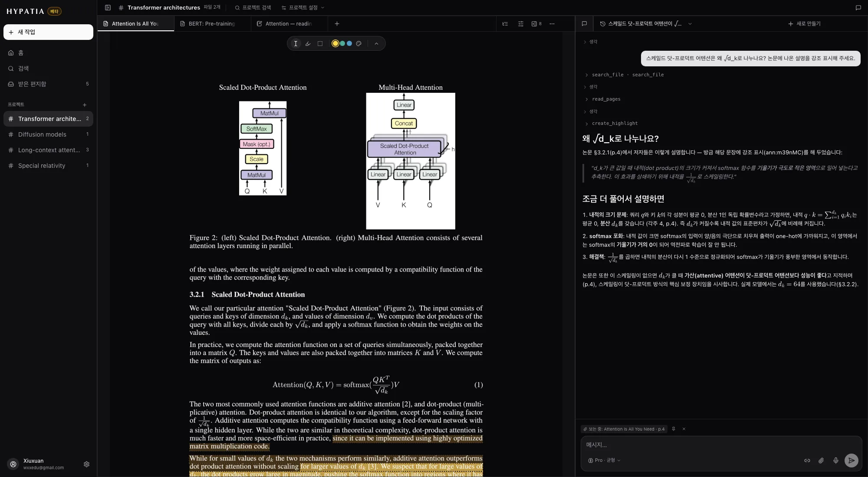Select the highlighter pen tool
The width and height of the screenshot is (868, 477).
308,43
